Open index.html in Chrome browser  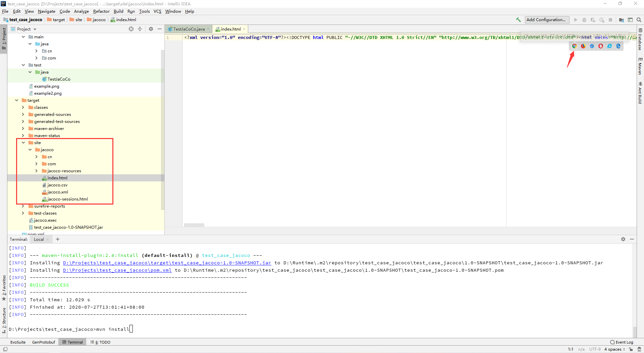pos(574,46)
